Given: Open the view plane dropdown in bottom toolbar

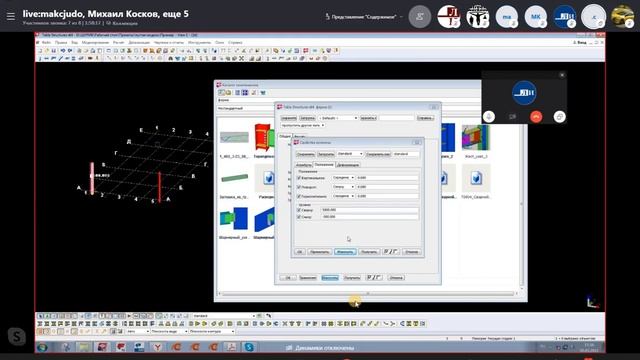Looking at the screenshot, I should 169,331.
